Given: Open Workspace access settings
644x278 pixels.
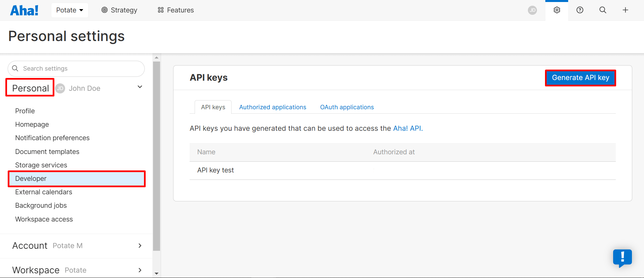Looking at the screenshot, I should tap(44, 219).
